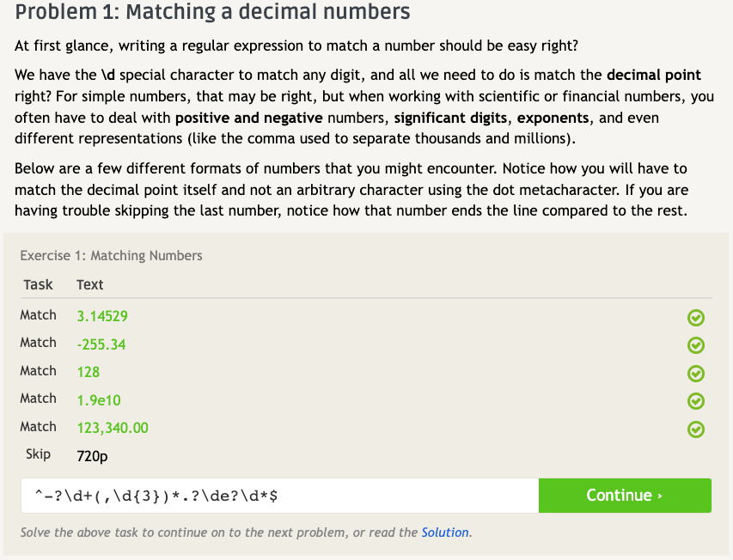733x560 pixels.
Task: Click the 1.9e10 test string
Action: pos(101,399)
